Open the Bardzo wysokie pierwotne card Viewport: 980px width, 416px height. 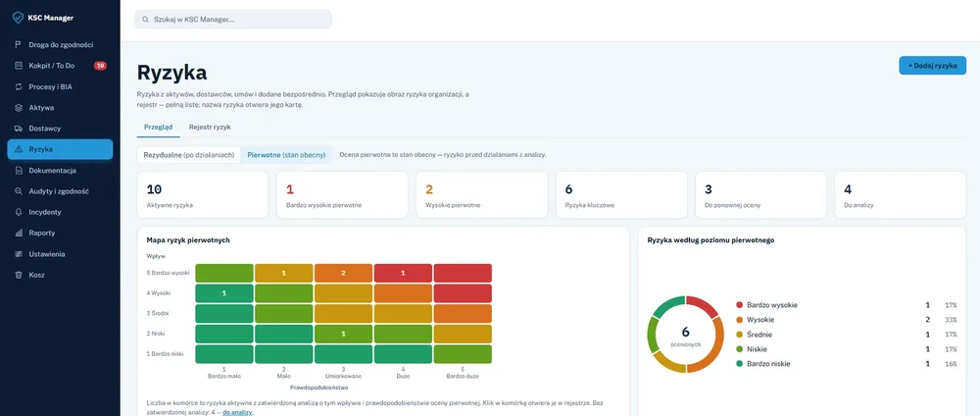[x=342, y=195]
